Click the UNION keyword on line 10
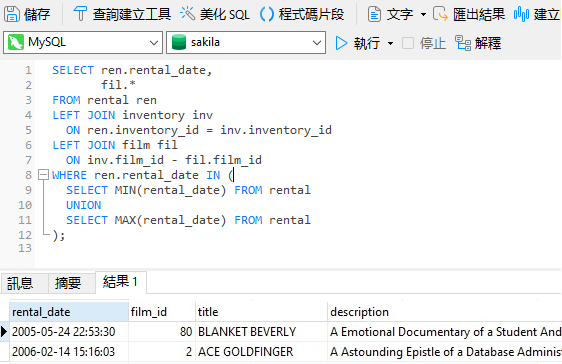 click(84, 205)
